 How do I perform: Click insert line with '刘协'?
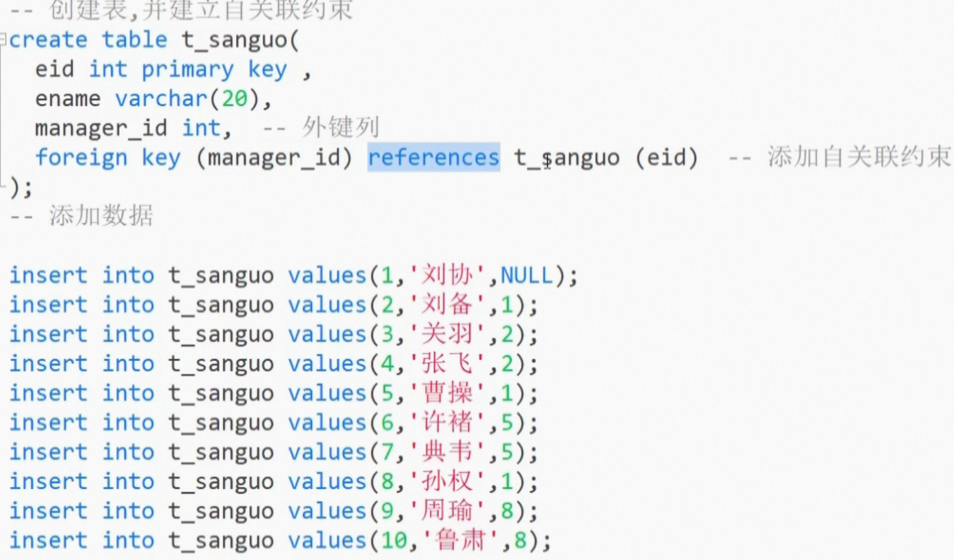point(293,276)
